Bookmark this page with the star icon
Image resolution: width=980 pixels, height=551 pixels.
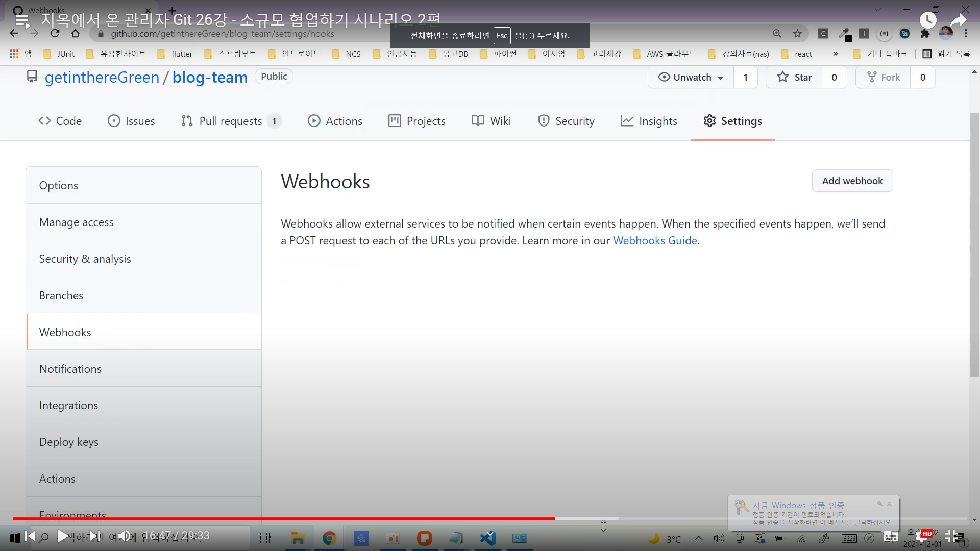(x=797, y=34)
